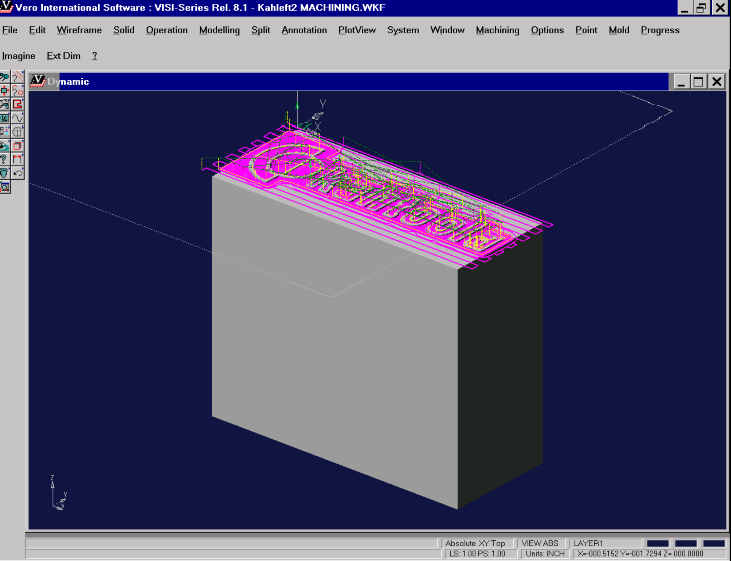Open the Progress menu

660,30
